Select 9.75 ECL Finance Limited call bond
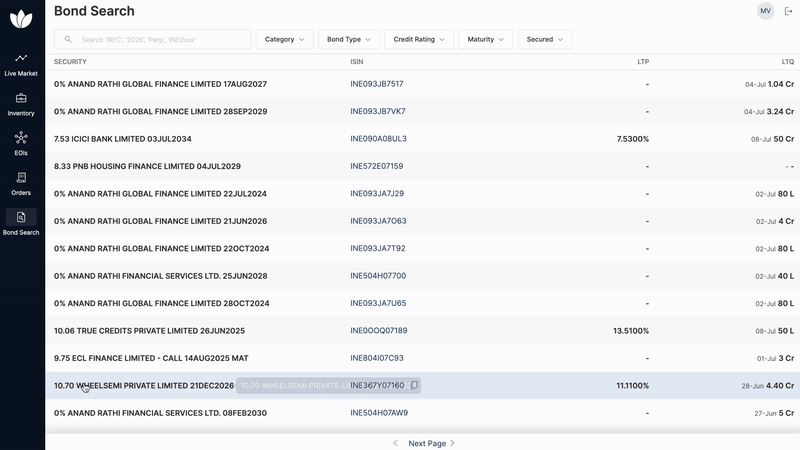Viewport: 800px width, 450px height. (x=151, y=358)
